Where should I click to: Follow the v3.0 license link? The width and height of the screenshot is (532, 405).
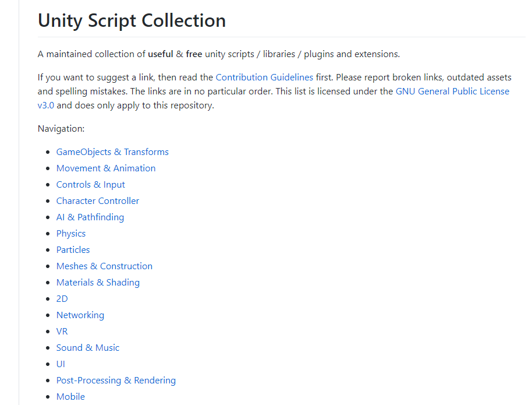pos(46,105)
